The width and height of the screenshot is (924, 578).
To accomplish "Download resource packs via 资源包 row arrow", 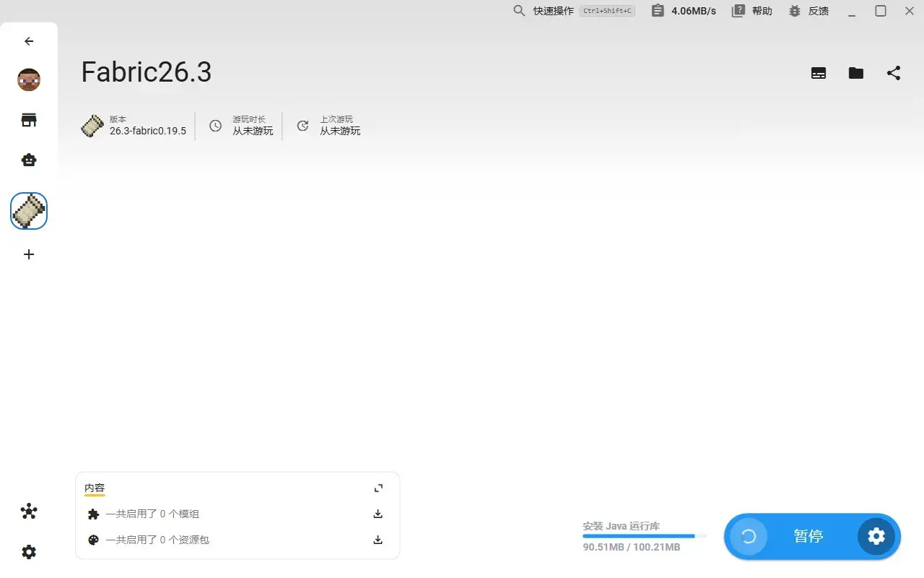I will pyautogui.click(x=378, y=540).
